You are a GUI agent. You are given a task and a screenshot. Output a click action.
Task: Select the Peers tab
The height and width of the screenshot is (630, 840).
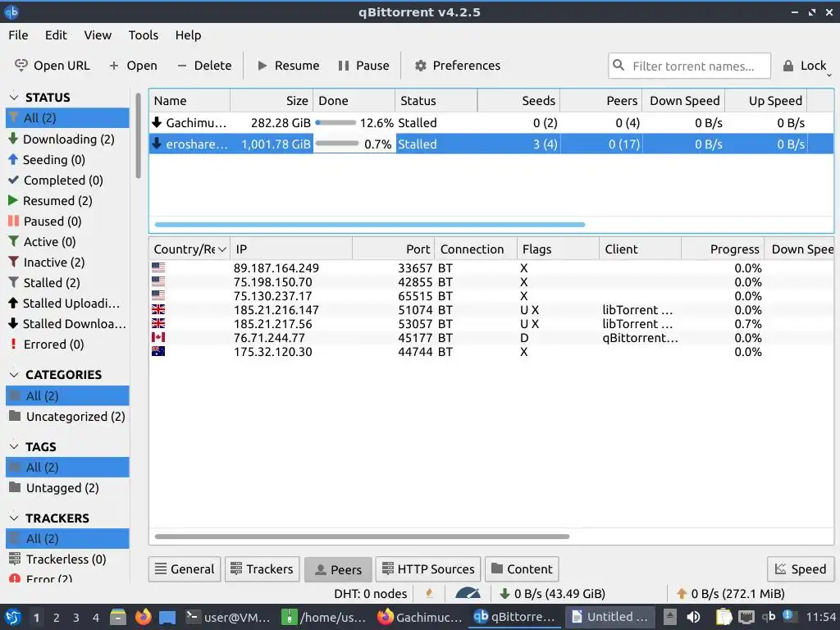338,569
